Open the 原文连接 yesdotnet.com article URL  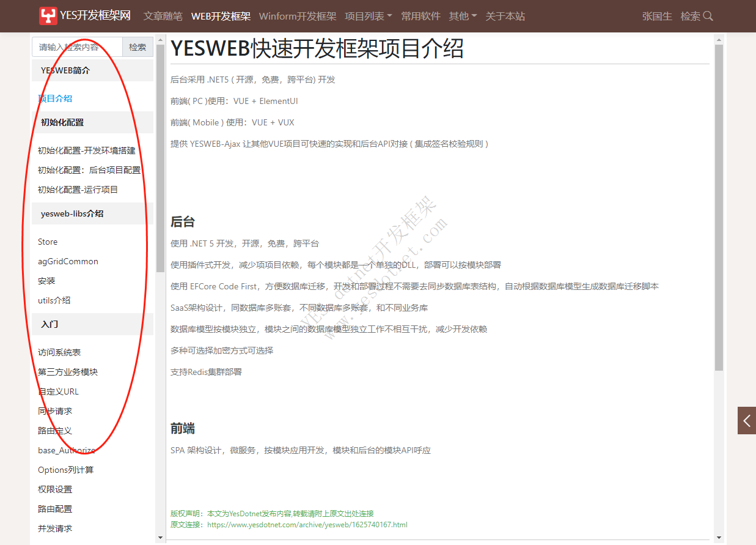coord(307,525)
